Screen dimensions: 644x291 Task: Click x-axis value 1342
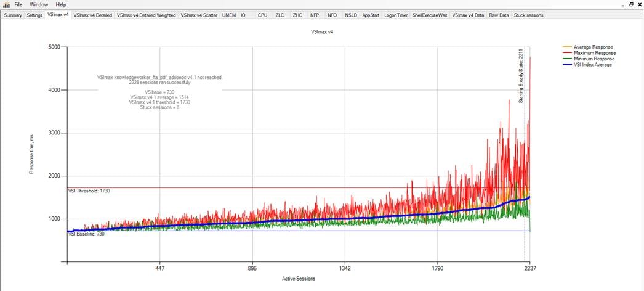click(x=345, y=269)
